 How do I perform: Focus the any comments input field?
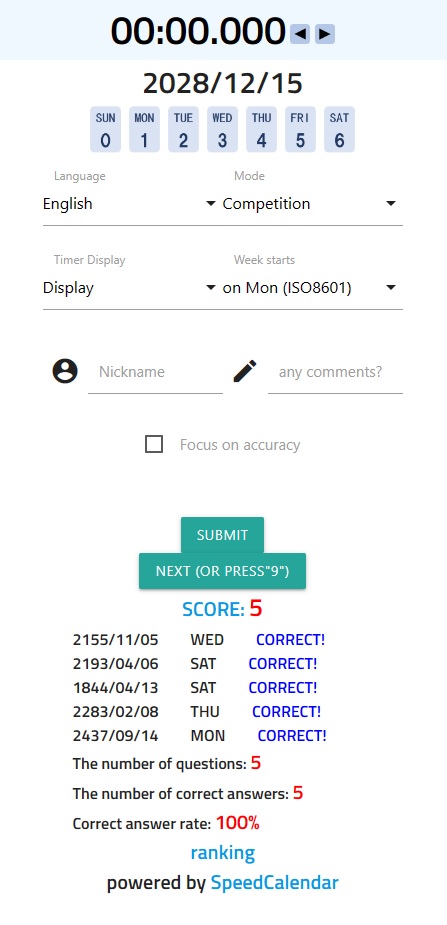tap(335, 372)
